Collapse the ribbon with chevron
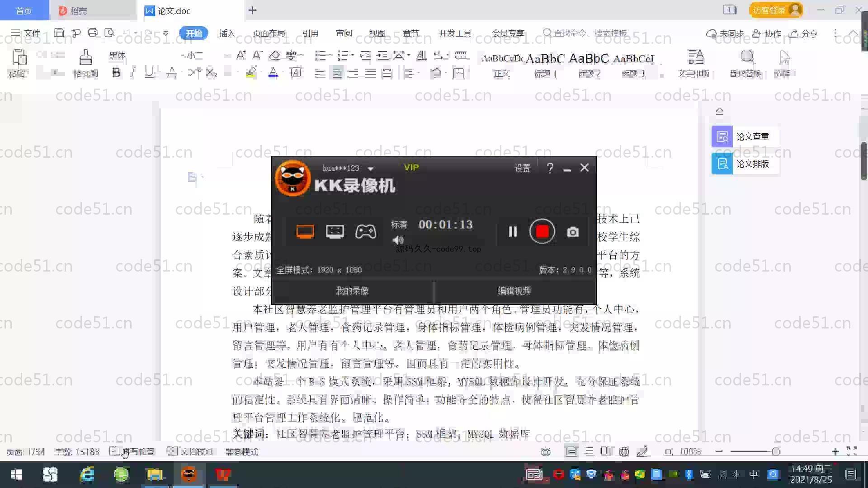 tap(853, 33)
